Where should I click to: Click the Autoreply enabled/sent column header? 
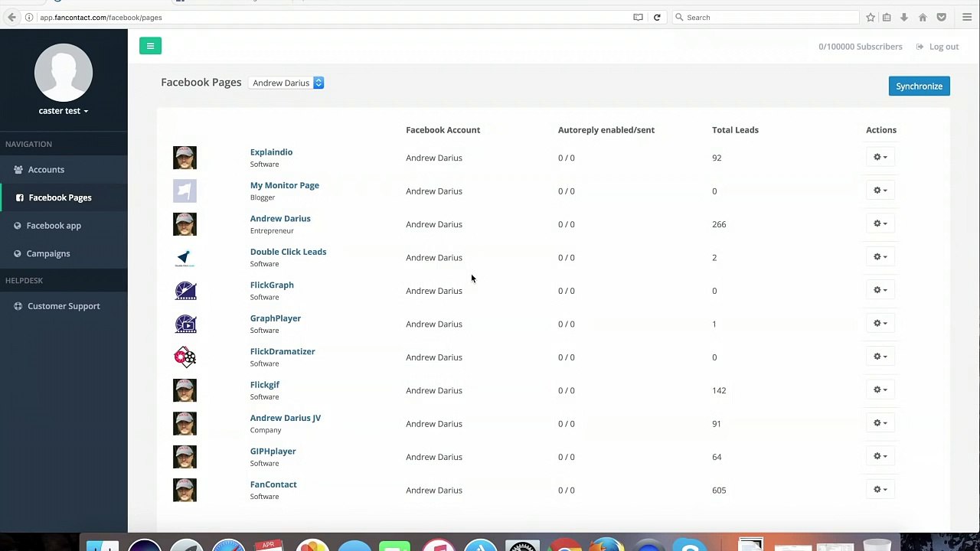(606, 130)
